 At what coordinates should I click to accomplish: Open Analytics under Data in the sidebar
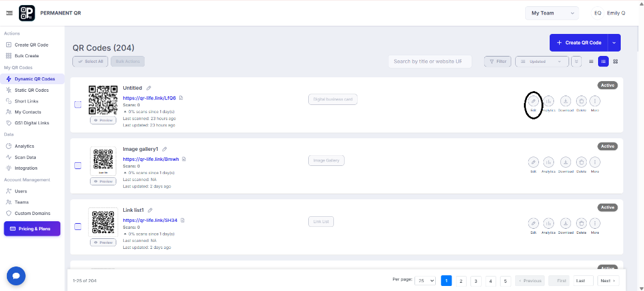[x=25, y=146]
